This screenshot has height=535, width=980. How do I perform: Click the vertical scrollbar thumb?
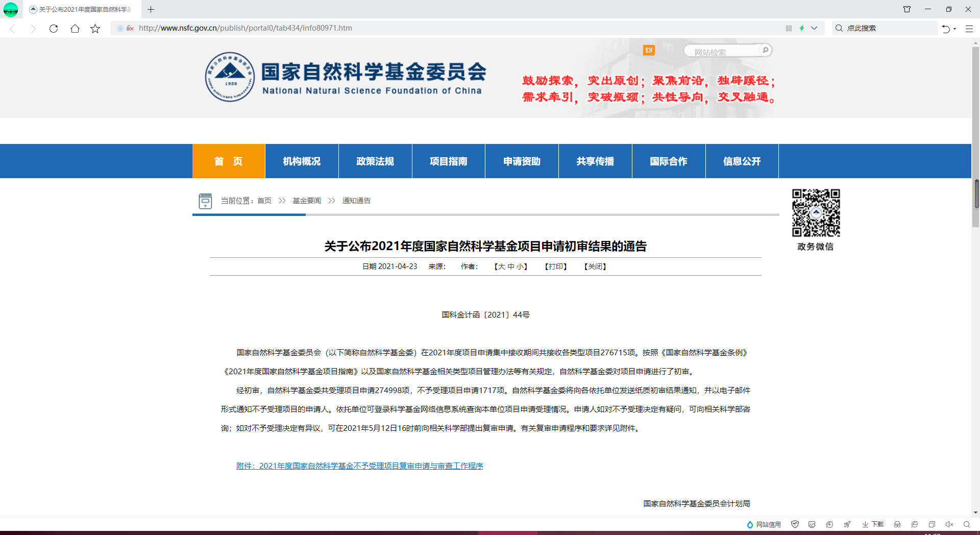(x=976, y=194)
